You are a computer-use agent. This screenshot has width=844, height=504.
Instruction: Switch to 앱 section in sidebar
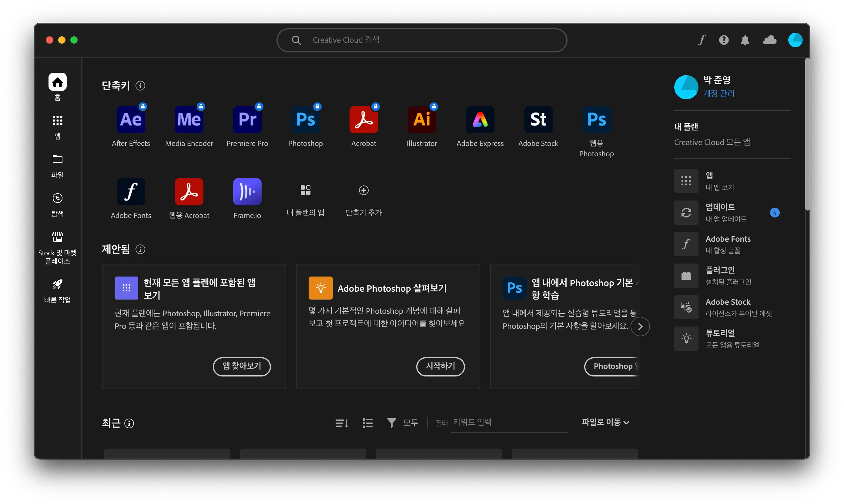point(57,127)
